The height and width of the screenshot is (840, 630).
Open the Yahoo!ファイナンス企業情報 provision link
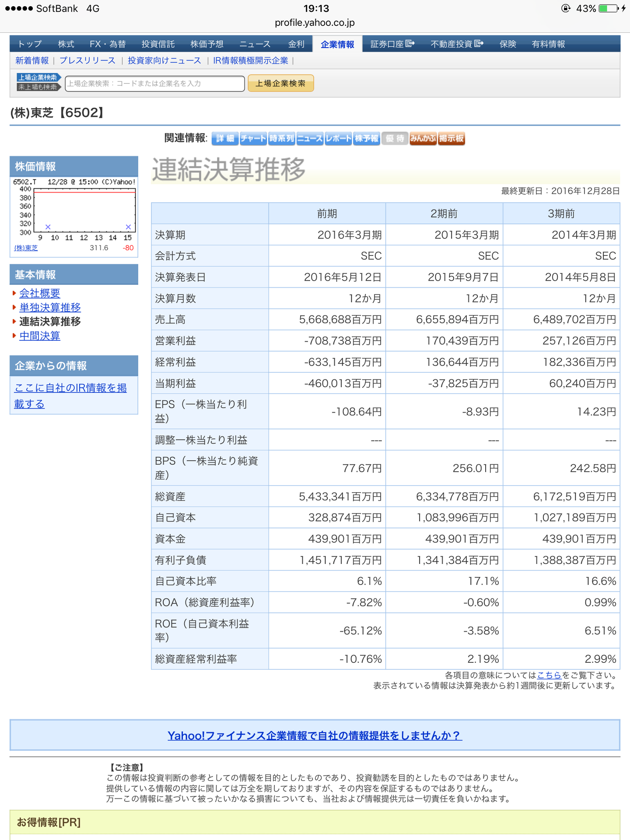point(315,735)
